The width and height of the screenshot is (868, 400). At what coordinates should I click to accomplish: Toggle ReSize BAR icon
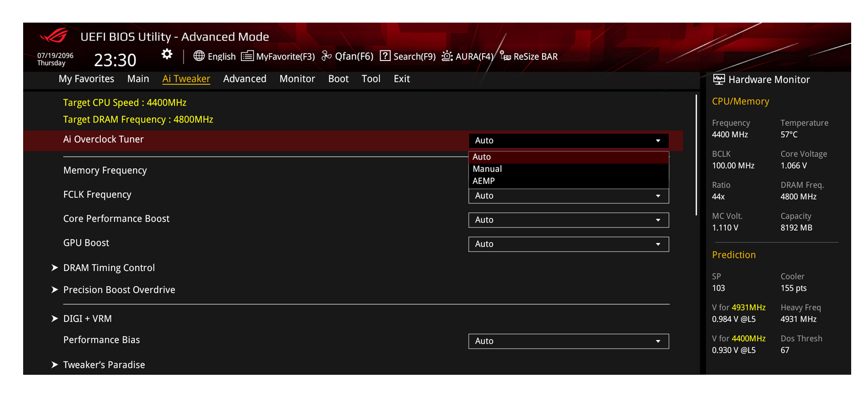pyautogui.click(x=505, y=56)
